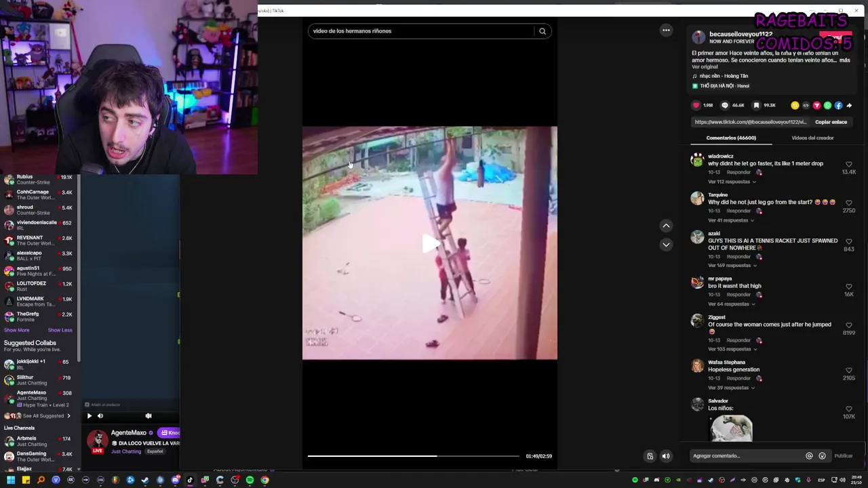Open Windows Start menu
868x488 pixels.
point(10,480)
